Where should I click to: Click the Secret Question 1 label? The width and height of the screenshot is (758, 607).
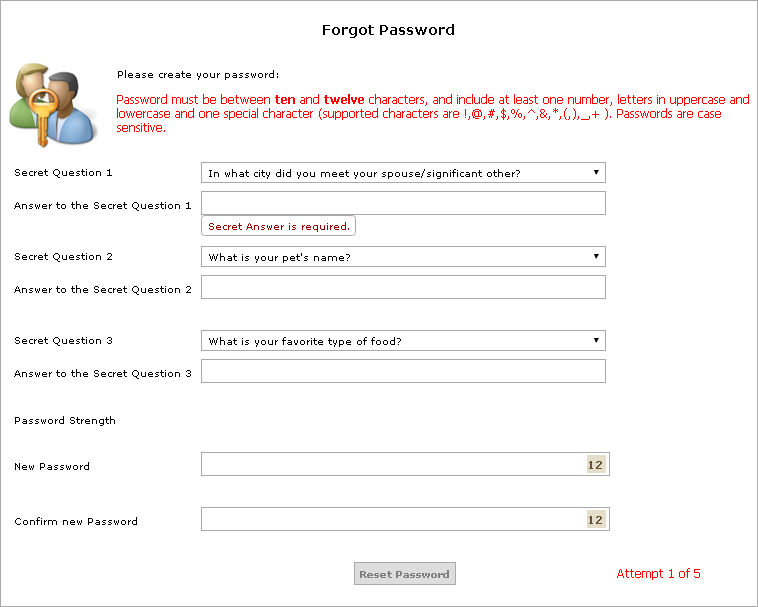click(x=63, y=173)
